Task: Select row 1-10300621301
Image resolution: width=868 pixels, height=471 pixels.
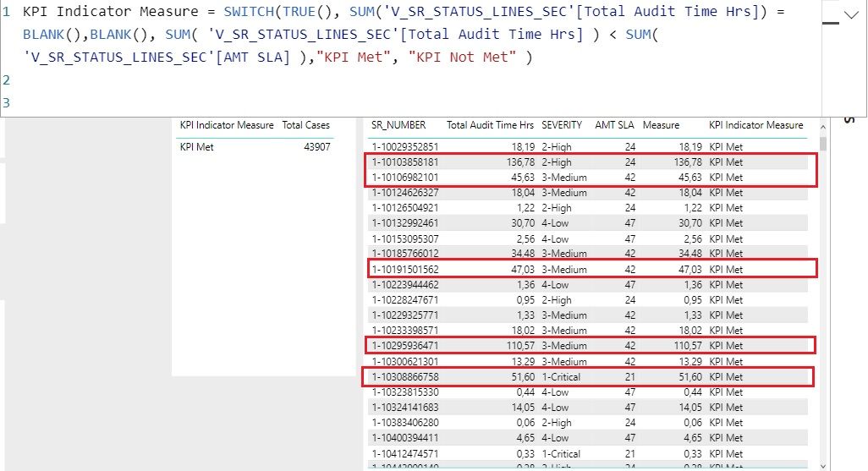Action: point(588,361)
